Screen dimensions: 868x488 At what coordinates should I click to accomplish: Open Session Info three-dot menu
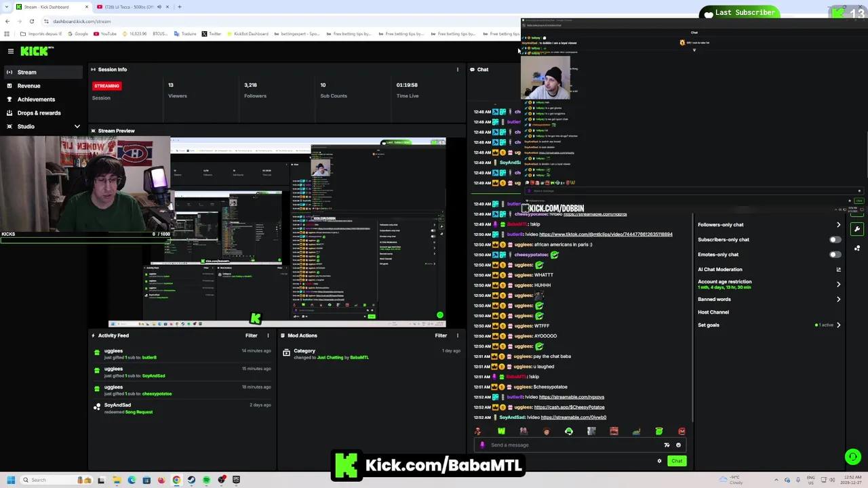coord(457,69)
